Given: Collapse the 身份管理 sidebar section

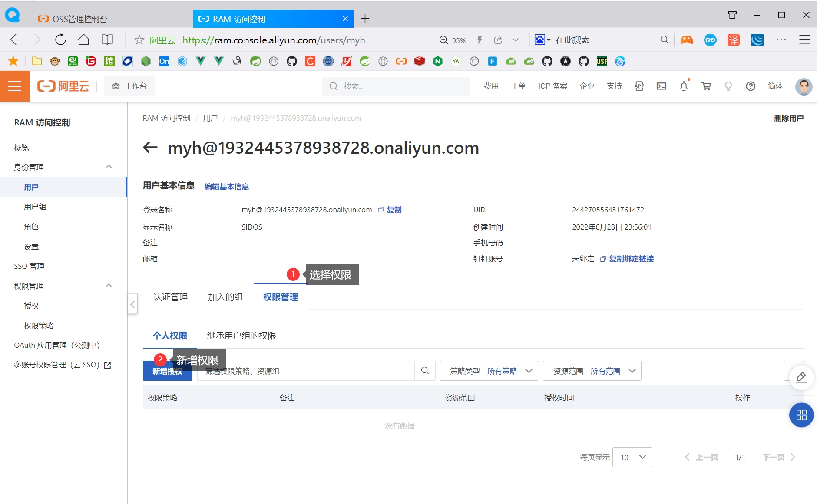Looking at the screenshot, I should pos(109,167).
